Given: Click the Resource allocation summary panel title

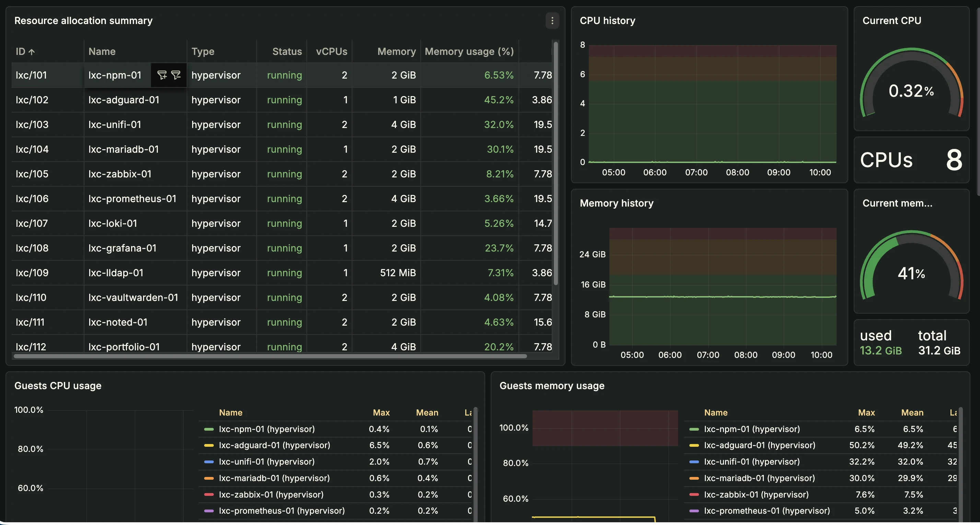Looking at the screenshot, I should coord(83,21).
